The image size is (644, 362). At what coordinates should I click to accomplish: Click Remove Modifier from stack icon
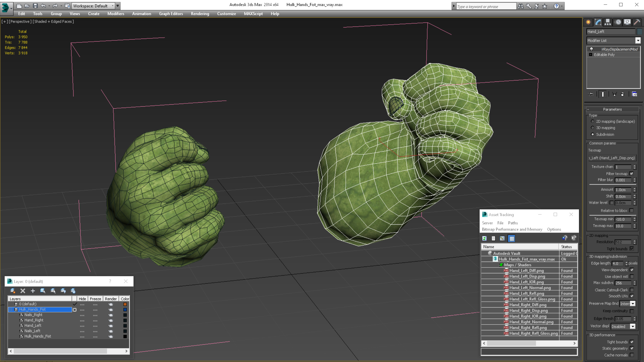tap(623, 94)
